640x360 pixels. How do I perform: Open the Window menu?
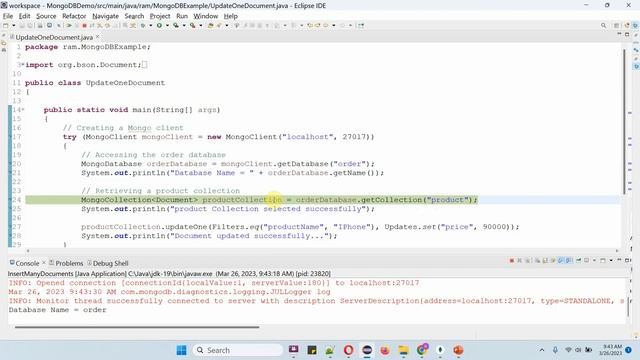pos(205,16)
